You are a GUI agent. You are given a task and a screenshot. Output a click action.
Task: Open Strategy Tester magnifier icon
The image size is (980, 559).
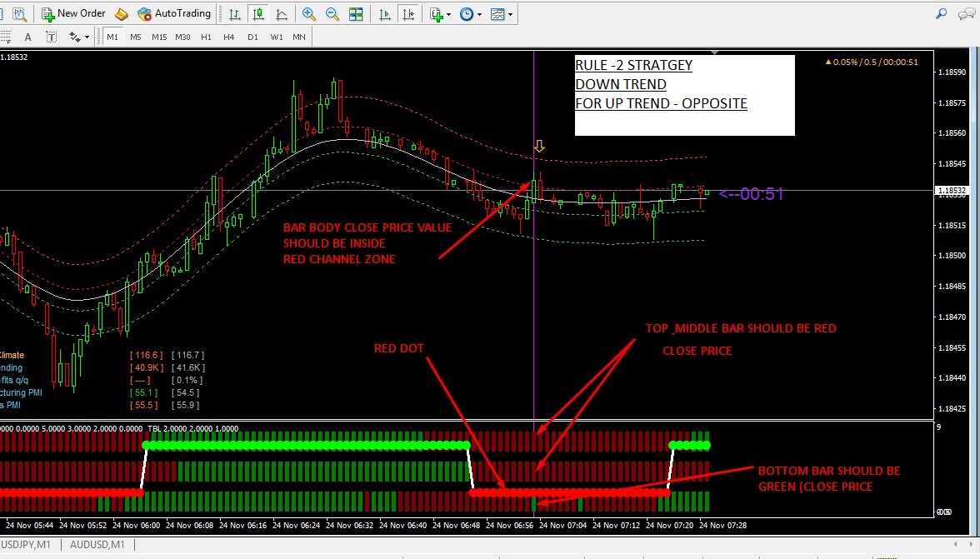point(19,13)
